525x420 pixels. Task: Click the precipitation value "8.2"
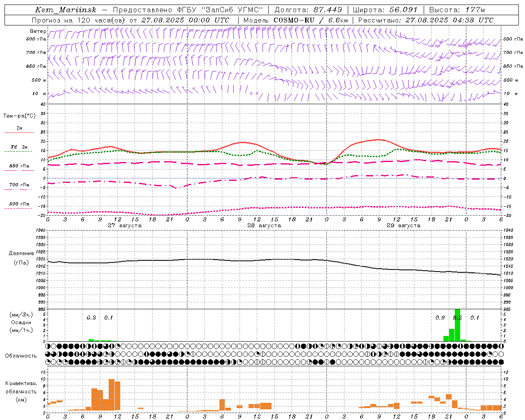click(457, 317)
